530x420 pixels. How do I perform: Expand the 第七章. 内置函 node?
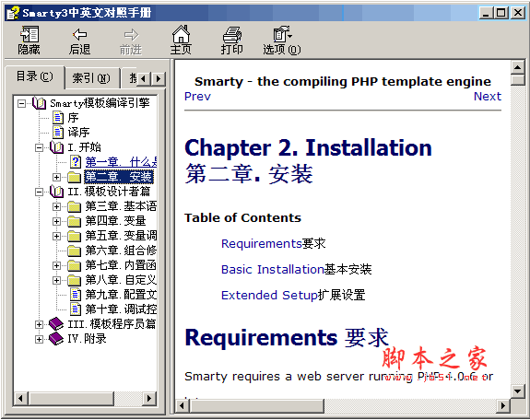click(x=57, y=266)
